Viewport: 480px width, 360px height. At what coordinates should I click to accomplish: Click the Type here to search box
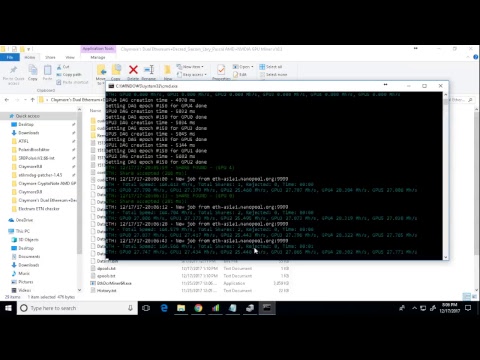point(77,308)
